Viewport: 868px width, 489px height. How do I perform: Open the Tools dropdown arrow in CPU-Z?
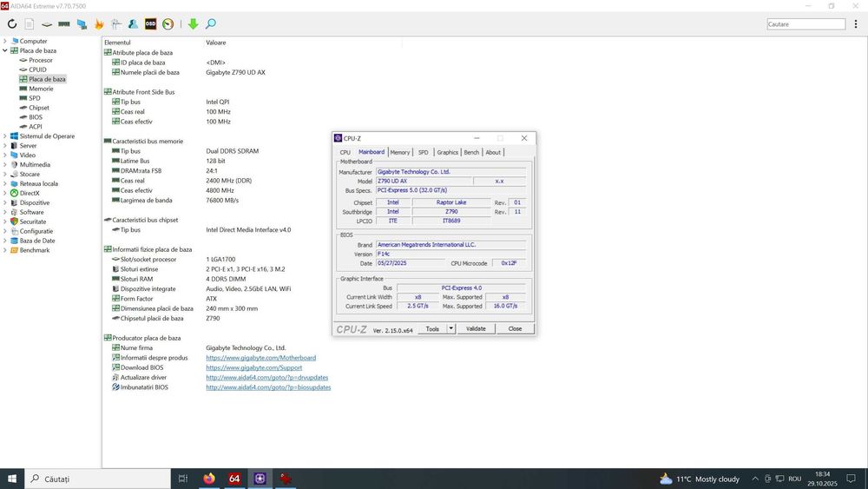(x=451, y=329)
